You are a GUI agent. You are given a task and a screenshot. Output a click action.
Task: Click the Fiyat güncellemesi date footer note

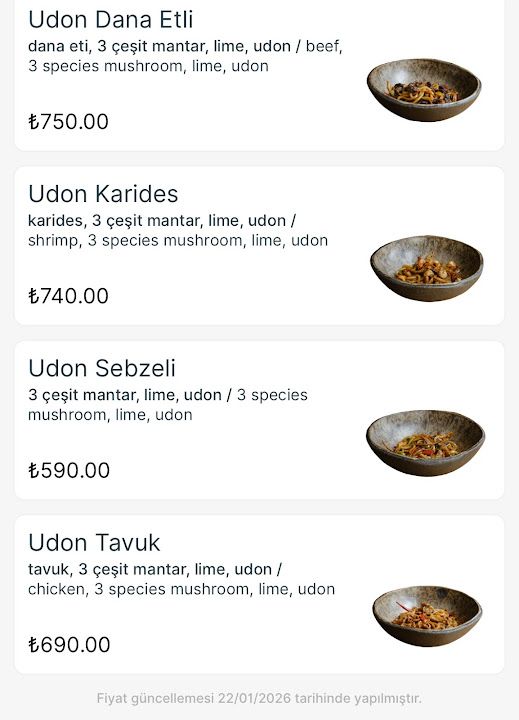click(259, 698)
